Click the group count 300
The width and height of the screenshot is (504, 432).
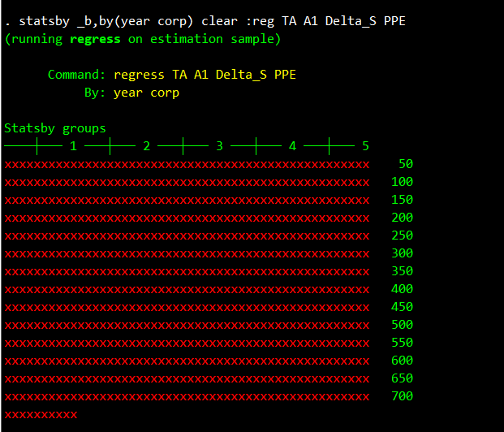pos(402,253)
